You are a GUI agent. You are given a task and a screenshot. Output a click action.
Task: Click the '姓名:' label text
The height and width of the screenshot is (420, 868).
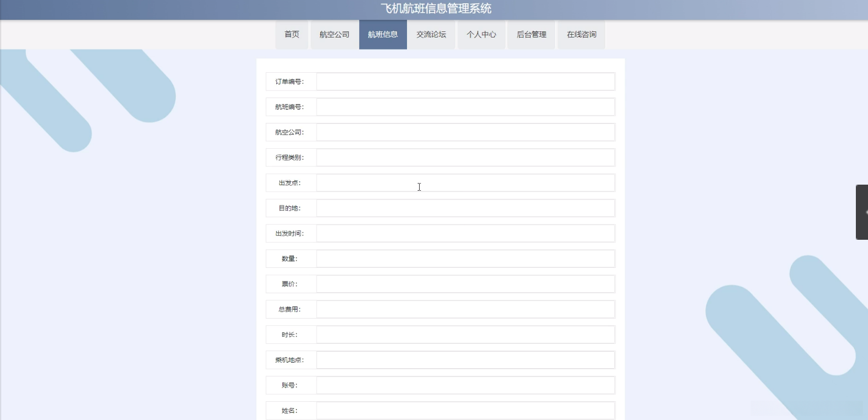(x=290, y=411)
